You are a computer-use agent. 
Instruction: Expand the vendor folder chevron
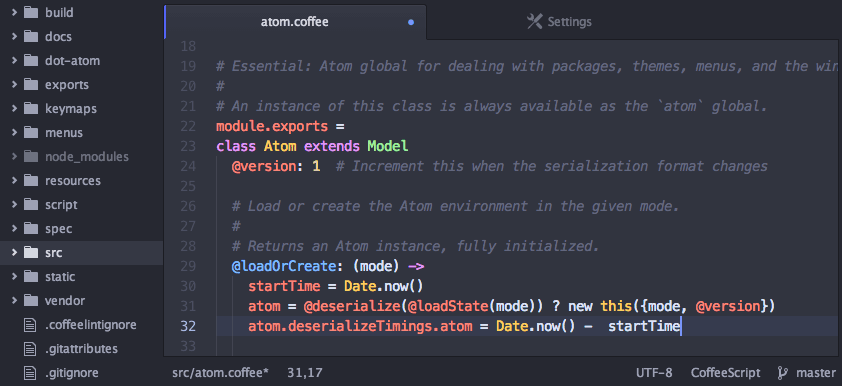[x=14, y=301]
